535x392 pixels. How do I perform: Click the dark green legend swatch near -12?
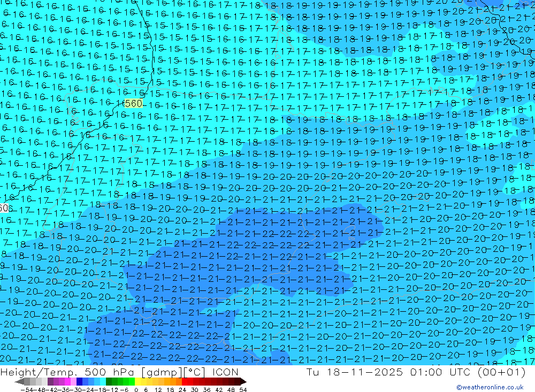109,381
